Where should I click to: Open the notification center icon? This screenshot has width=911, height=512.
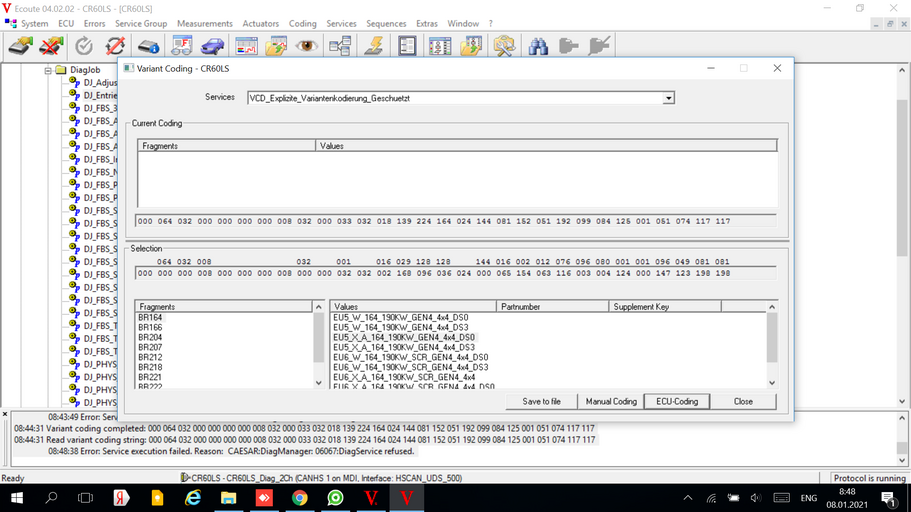click(887, 498)
